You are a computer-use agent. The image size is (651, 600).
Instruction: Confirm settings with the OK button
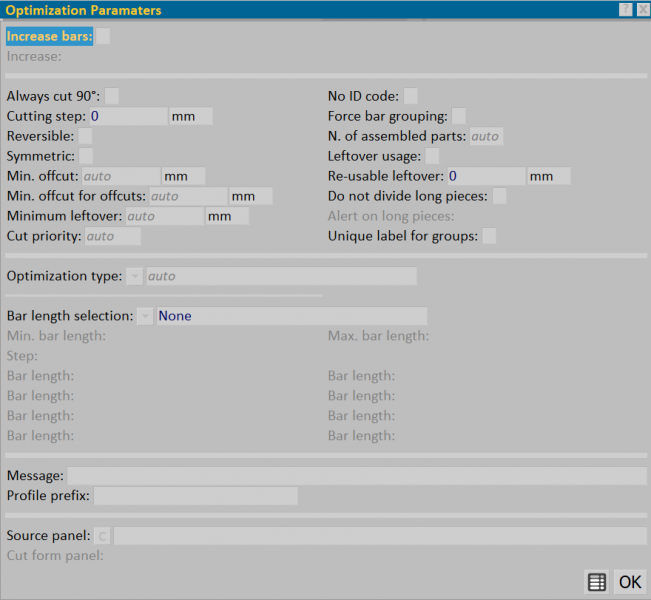click(x=630, y=582)
